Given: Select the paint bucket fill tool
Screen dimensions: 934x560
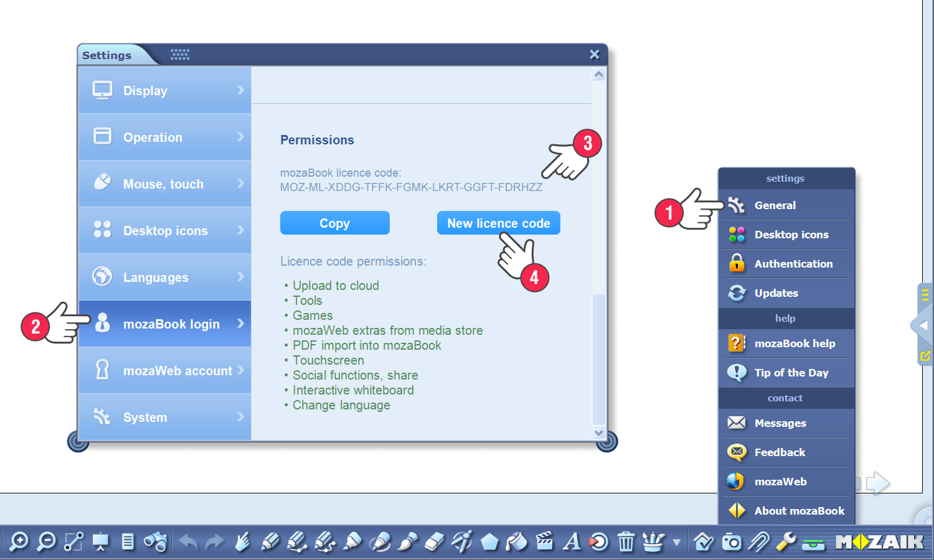Looking at the screenshot, I should pyautogui.click(x=516, y=542).
